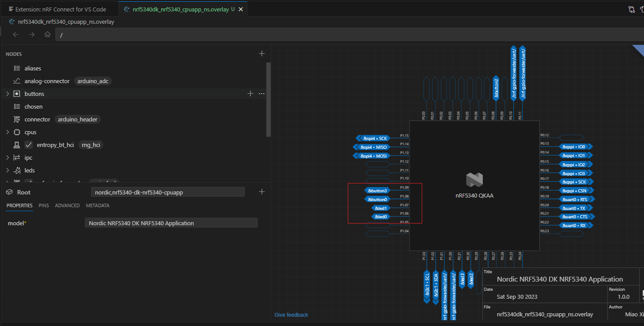Select the aliases node

pos(33,69)
